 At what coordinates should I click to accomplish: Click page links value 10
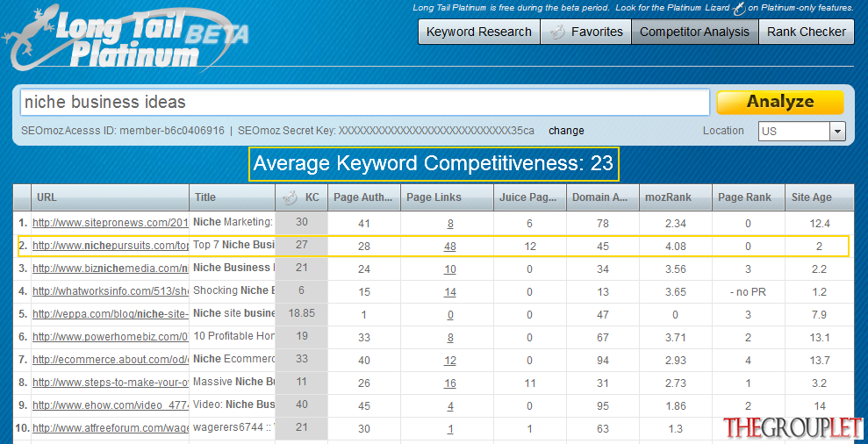point(450,269)
